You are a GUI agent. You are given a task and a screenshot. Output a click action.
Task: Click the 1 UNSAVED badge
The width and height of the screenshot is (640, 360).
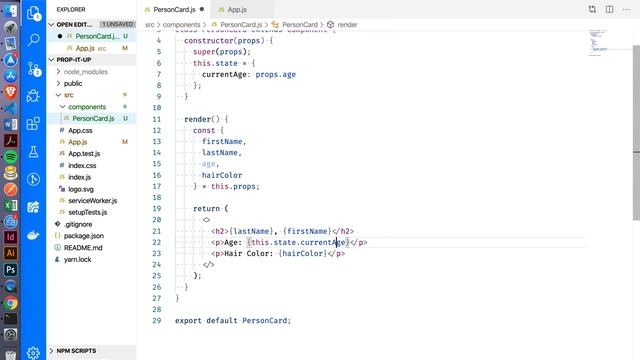pos(117,24)
